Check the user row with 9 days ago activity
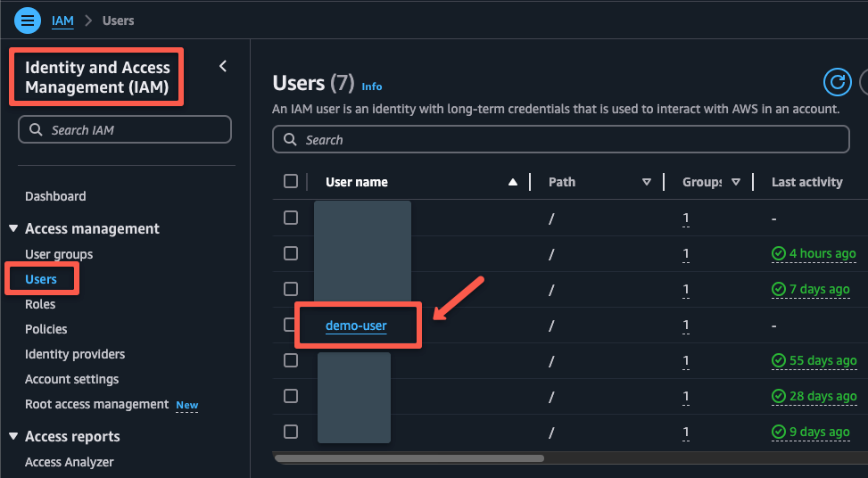The width and height of the screenshot is (868, 478). point(291,432)
